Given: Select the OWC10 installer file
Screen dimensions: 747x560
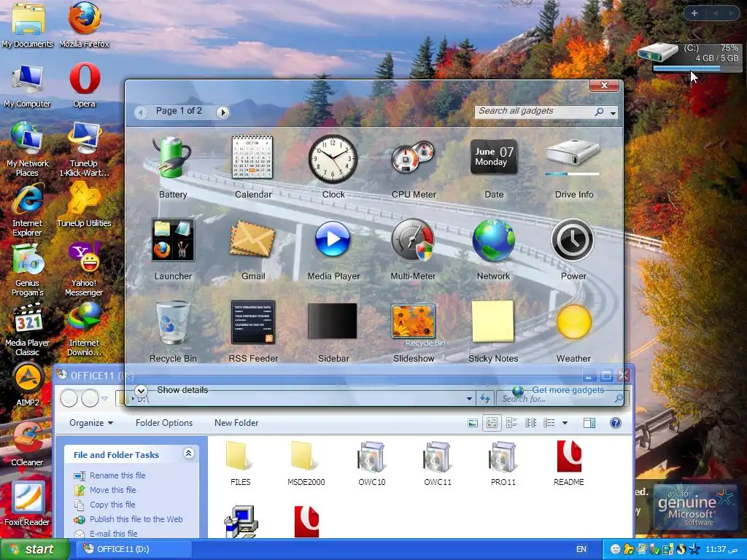Looking at the screenshot, I should pyautogui.click(x=371, y=464).
